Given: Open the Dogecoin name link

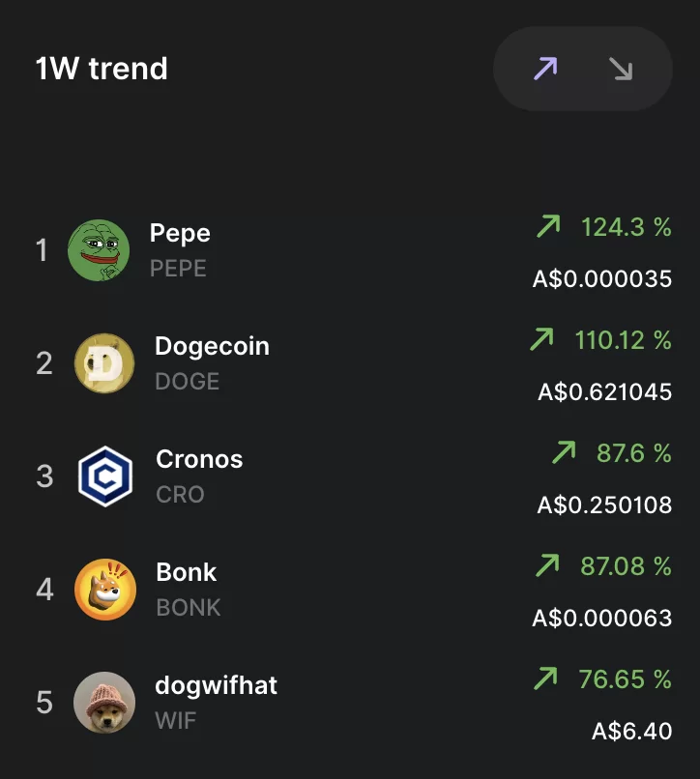Looking at the screenshot, I should [x=213, y=346].
